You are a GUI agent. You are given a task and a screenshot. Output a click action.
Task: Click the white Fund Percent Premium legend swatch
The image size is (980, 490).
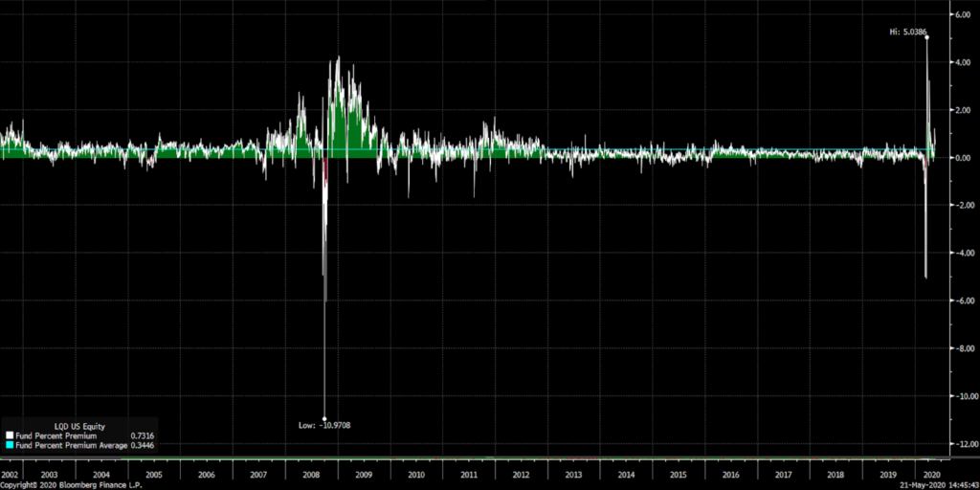point(9,435)
